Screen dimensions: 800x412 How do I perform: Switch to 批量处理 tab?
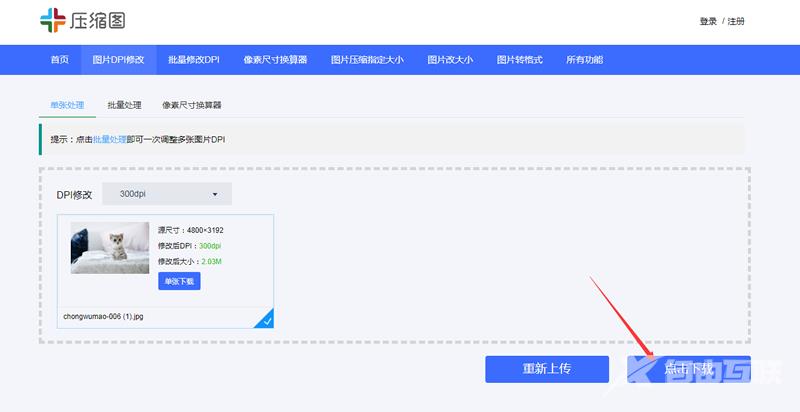coord(124,105)
